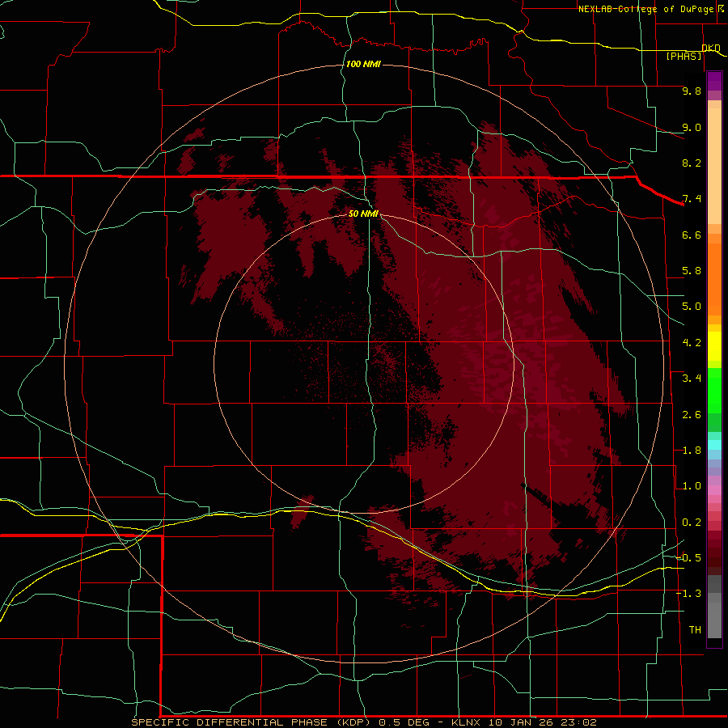Click the TH threshold legend label

point(695,630)
